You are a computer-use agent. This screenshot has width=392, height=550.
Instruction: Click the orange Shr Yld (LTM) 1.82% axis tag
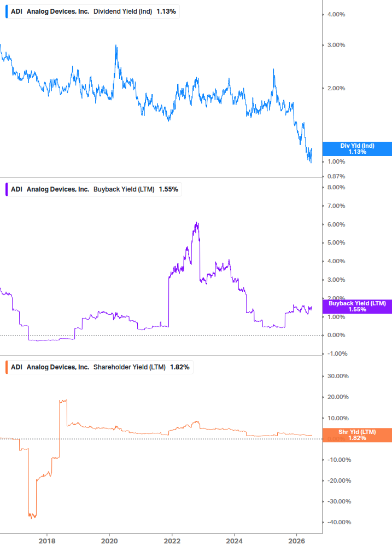coord(357,435)
